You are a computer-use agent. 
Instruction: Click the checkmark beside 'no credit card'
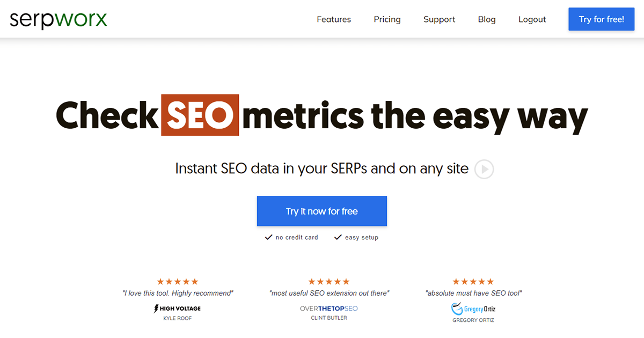coord(268,237)
